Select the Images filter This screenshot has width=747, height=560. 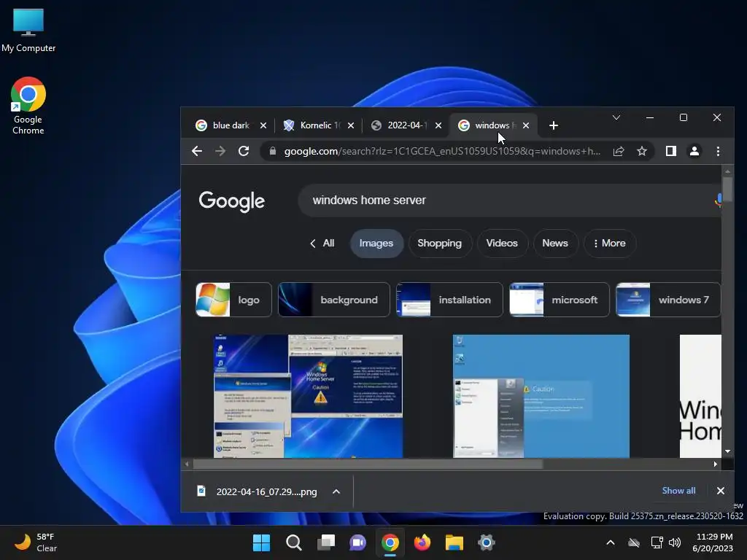tap(376, 244)
